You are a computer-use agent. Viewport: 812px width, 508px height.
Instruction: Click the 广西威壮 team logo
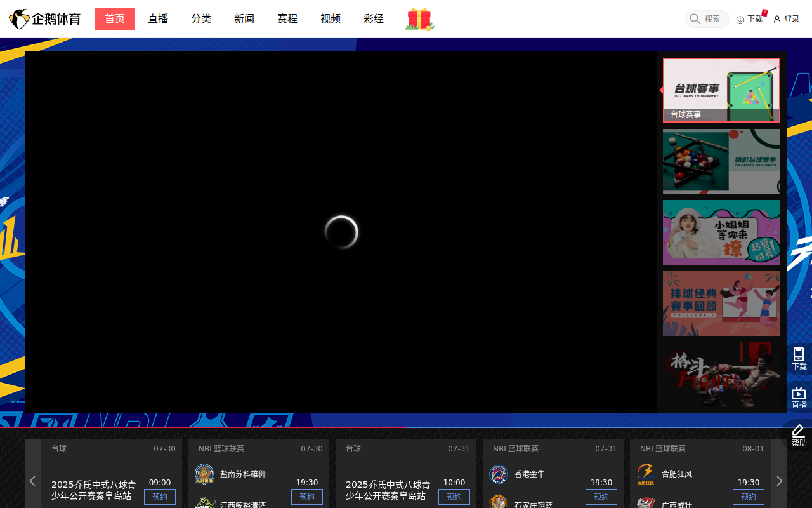point(646,504)
